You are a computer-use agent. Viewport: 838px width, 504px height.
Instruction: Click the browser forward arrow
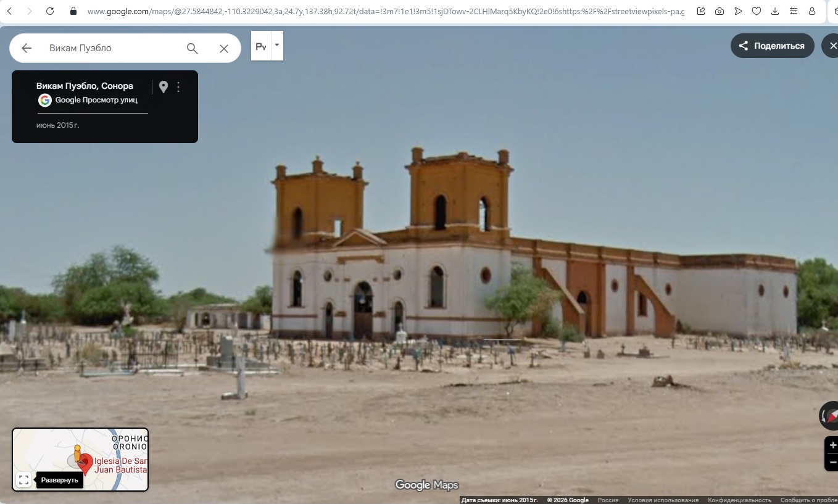(29, 11)
